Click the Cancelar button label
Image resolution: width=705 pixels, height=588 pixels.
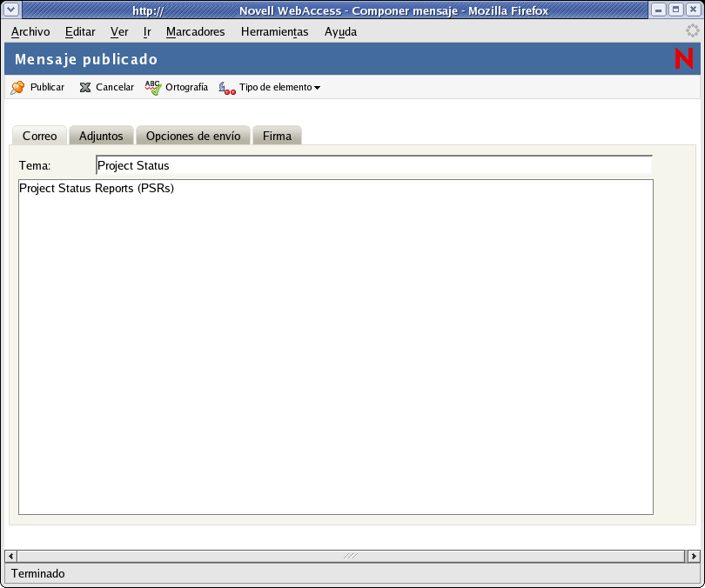115,87
